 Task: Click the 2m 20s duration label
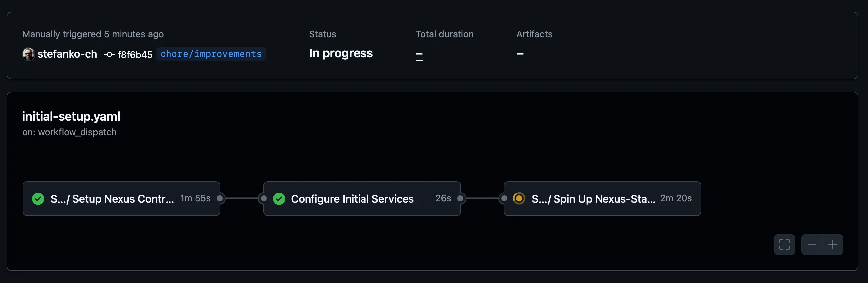675,199
